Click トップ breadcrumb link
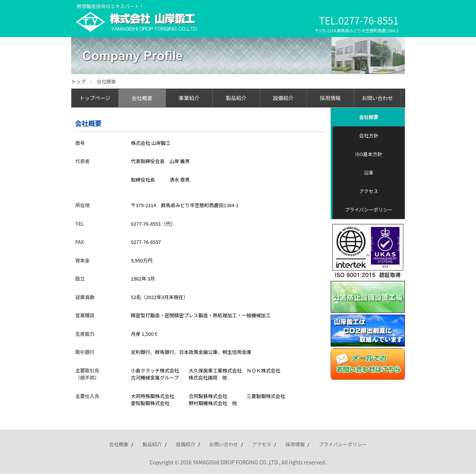This screenshot has width=476, height=474. (79, 82)
